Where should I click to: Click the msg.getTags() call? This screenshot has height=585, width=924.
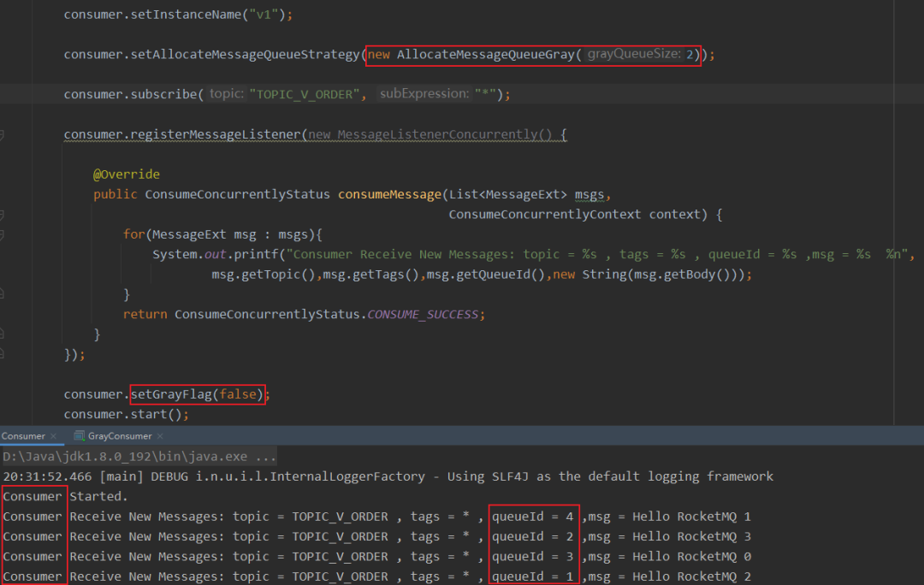coord(370,275)
